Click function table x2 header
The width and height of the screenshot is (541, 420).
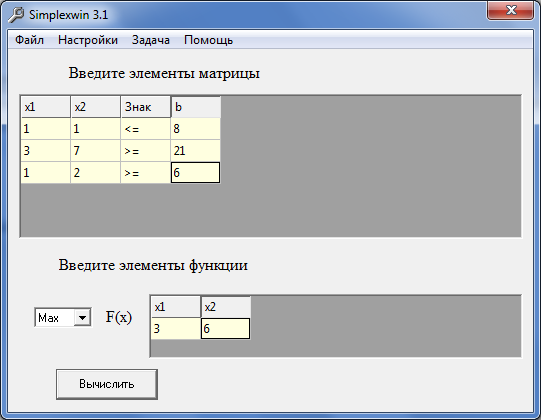pyautogui.click(x=226, y=307)
